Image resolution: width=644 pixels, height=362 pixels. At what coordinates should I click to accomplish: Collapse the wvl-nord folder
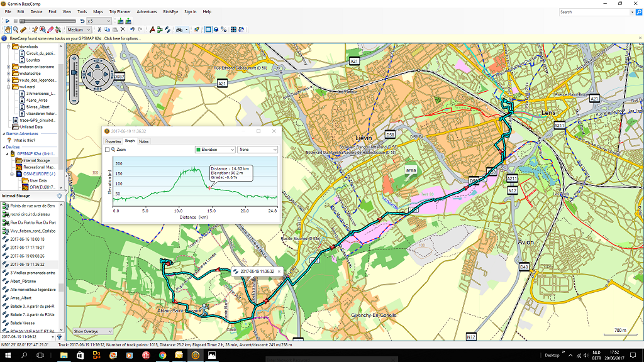click(x=8, y=87)
